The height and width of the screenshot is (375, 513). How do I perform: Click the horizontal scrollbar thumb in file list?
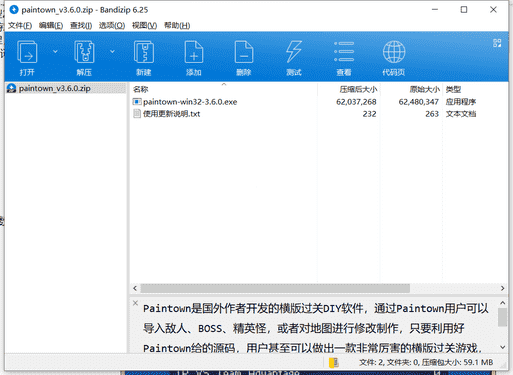pyautogui.click(x=275, y=288)
